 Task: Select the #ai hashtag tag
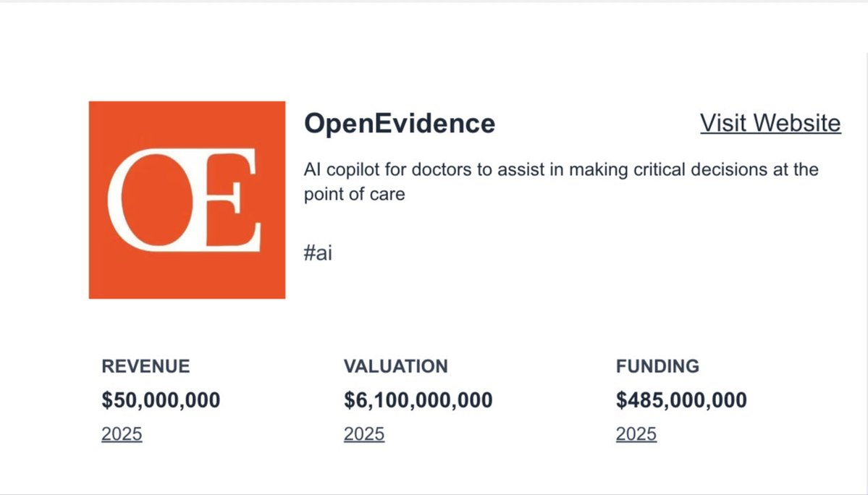coord(318,253)
